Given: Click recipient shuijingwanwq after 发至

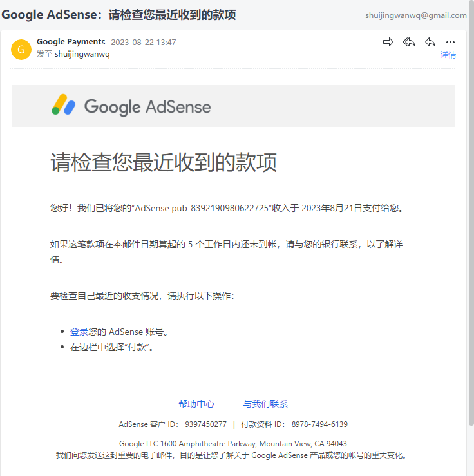Looking at the screenshot, I should [82, 54].
